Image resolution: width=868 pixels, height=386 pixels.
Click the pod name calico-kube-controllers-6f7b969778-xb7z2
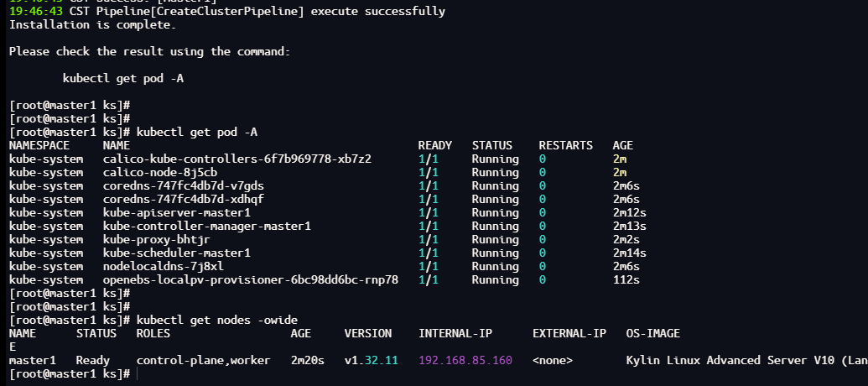pos(236,159)
